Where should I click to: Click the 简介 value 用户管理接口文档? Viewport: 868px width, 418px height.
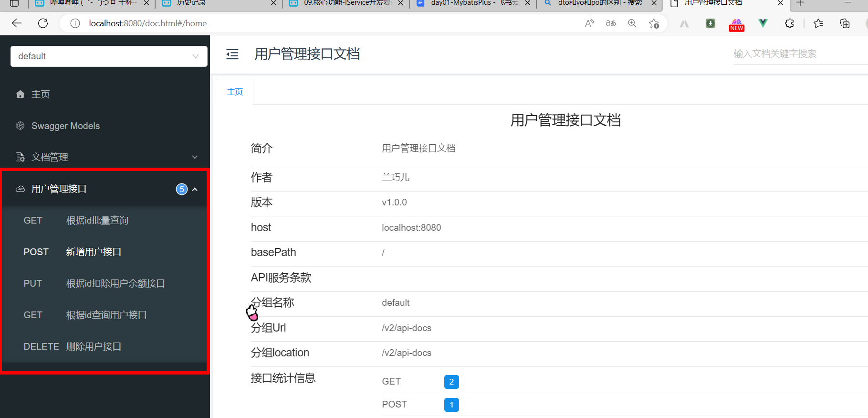[418, 148]
